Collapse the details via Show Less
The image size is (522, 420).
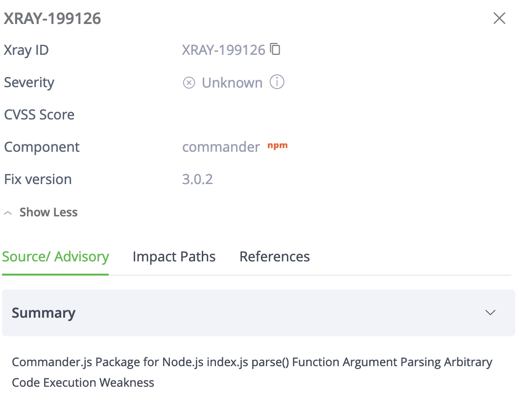point(48,212)
